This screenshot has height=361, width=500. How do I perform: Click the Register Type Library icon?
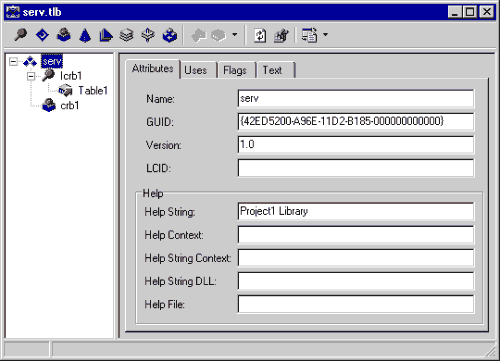[281, 35]
